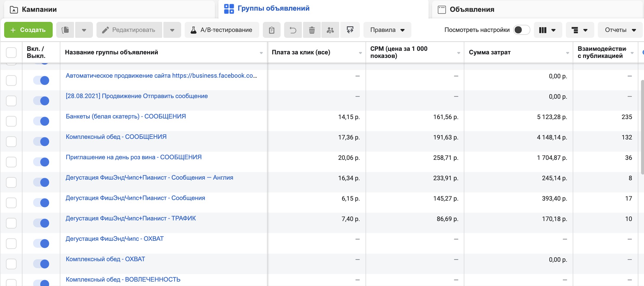The image size is (644, 286).
Task: Open the dropdown arrow next to Редактировать
Action: pyautogui.click(x=172, y=30)
